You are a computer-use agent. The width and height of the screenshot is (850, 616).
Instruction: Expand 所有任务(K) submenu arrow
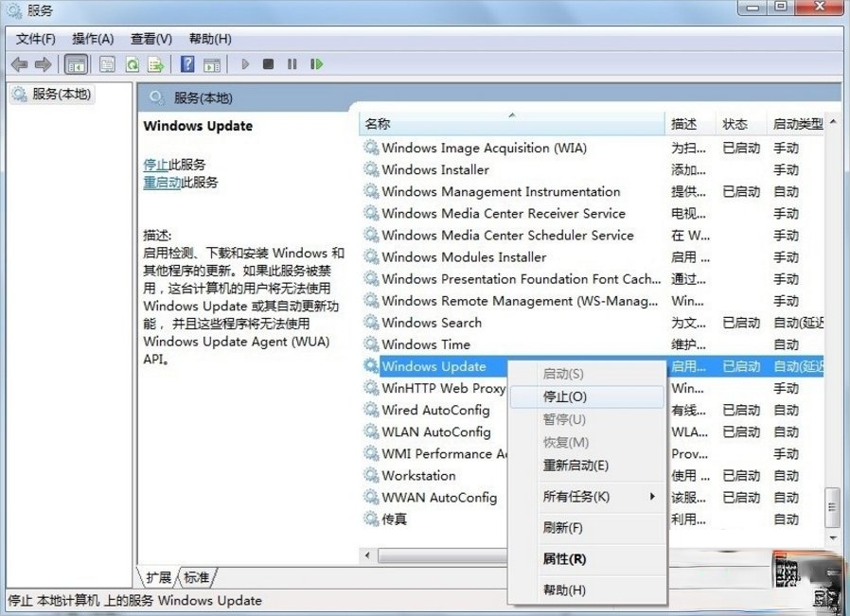(x=652, y=496)
